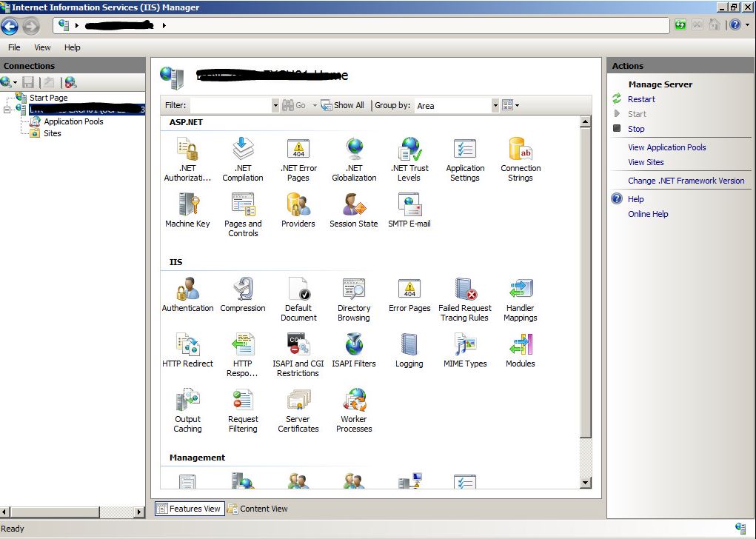
Task: Open Modules feature
Action: pyautogui.click(x=521, y=350)
